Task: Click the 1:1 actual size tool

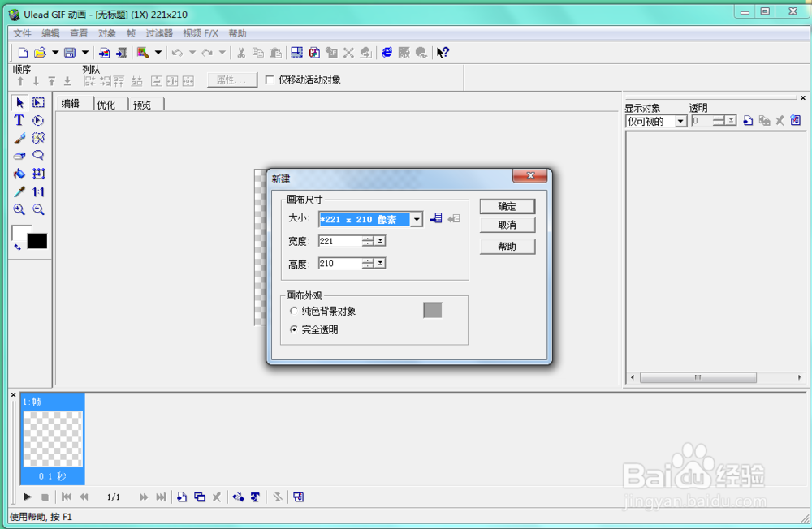Action: 38,192
